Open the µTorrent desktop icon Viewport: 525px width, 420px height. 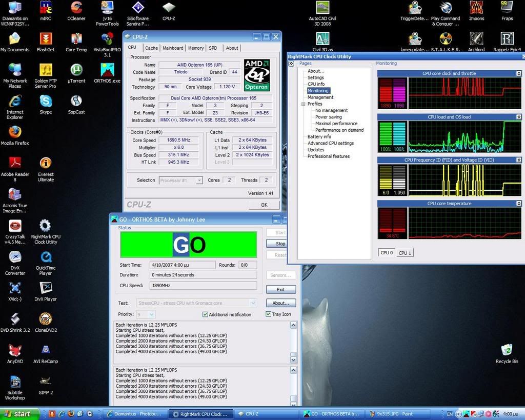click(76, 73)
